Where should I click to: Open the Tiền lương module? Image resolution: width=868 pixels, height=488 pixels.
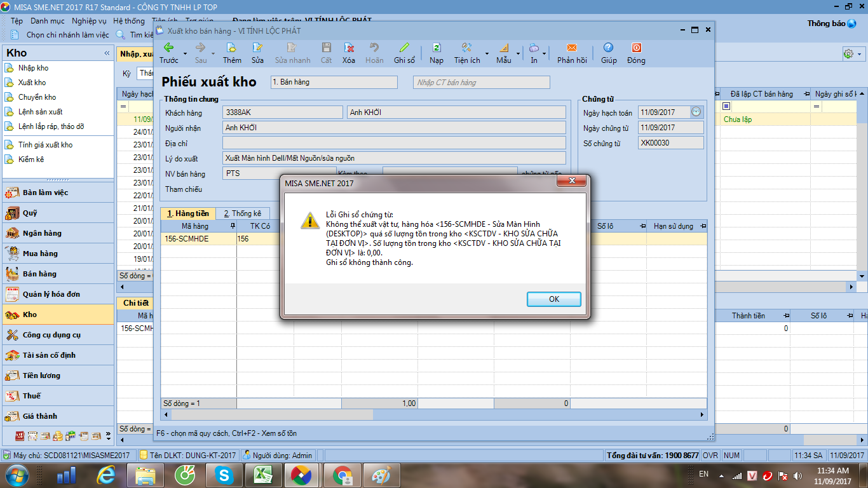58,376
